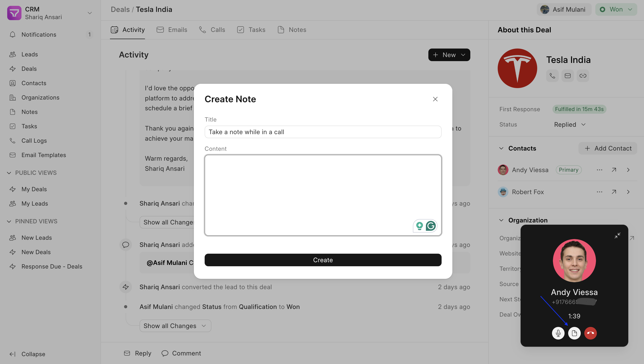This screenshot has height=364, width=644.
Task: Mute microphone in the call widget
Action: click(558, 333)
